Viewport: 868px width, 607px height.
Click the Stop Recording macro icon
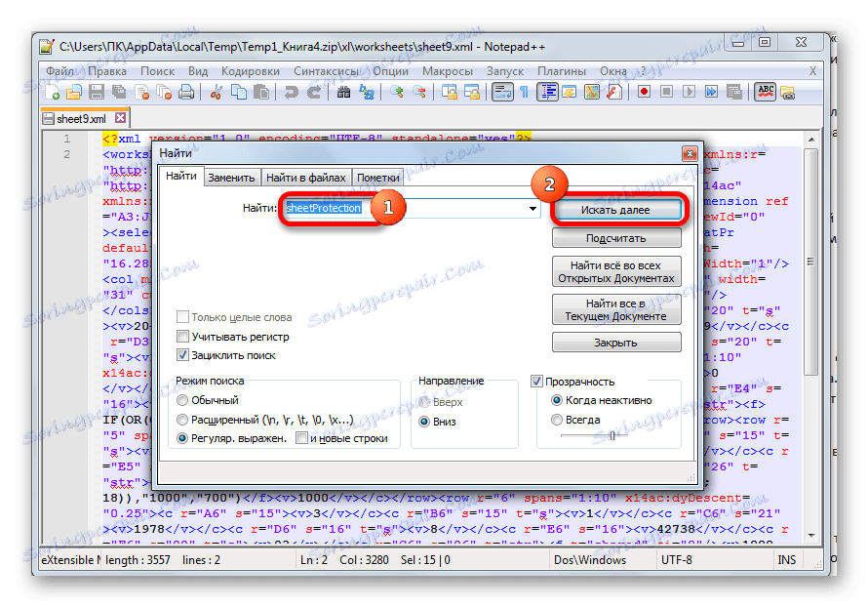coord(666,92)
